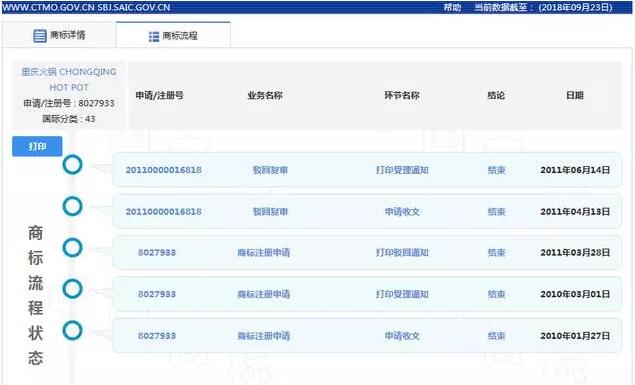Click the 结论 column header

pos(496,96)
